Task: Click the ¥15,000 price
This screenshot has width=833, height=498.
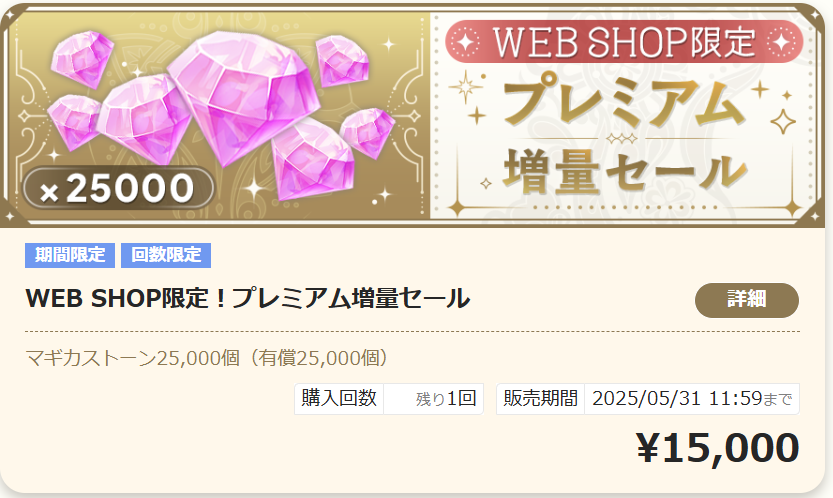Action: point(718,448)
